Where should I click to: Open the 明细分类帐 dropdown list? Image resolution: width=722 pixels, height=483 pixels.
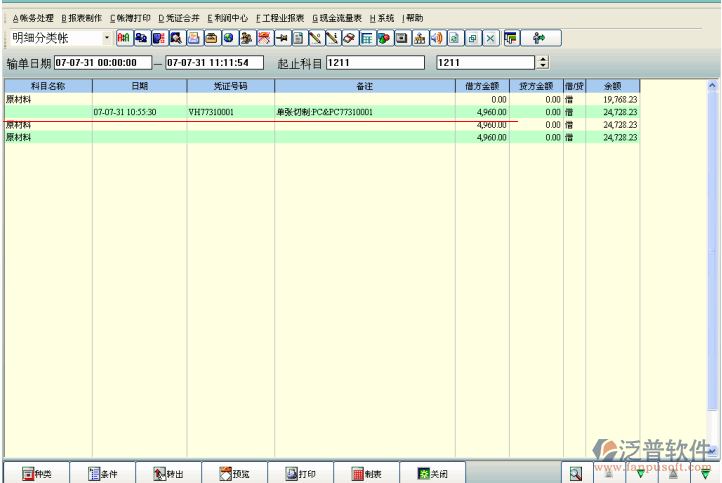[107, 38]
